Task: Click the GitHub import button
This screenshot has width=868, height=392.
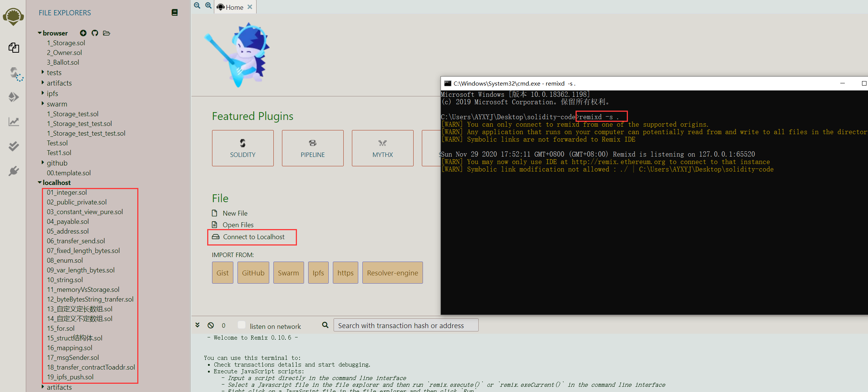Action: pyautogui.click(x=253, y=273)
